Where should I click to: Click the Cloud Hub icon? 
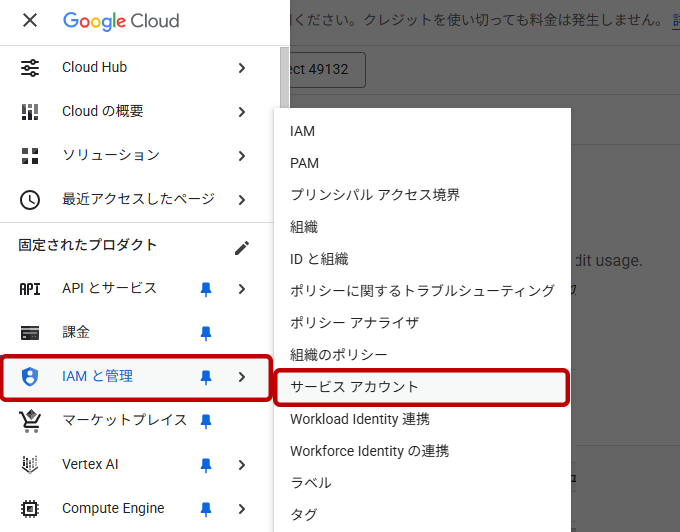(x=30, y=68)
